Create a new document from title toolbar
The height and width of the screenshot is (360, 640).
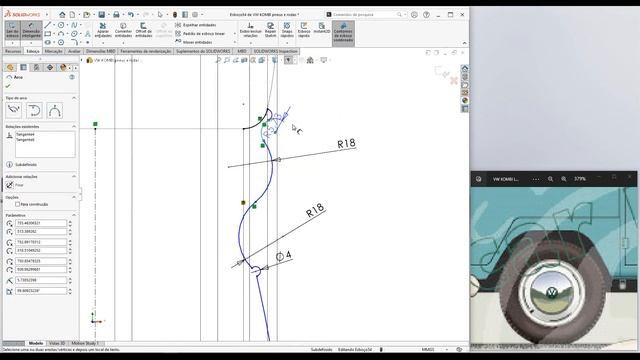point(72,15)
